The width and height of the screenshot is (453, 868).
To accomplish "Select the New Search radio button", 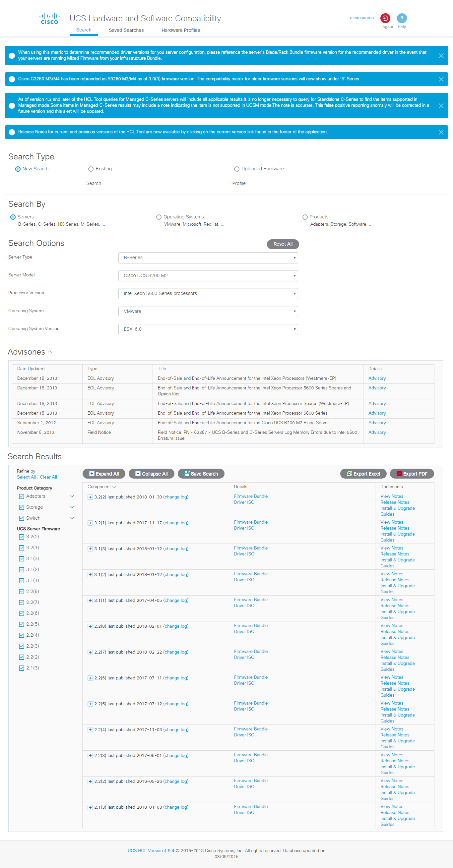I will pyautogui.click(x=18, y=169).
